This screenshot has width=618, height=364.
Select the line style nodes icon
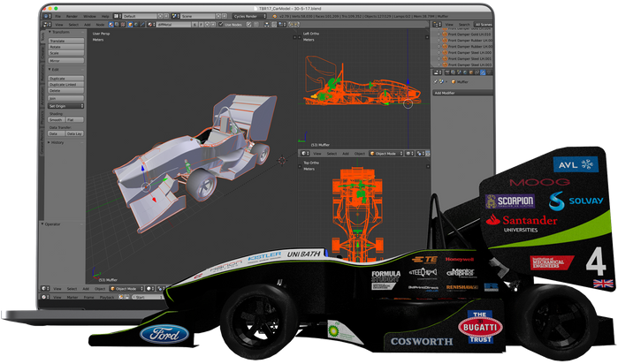(142, 25)
